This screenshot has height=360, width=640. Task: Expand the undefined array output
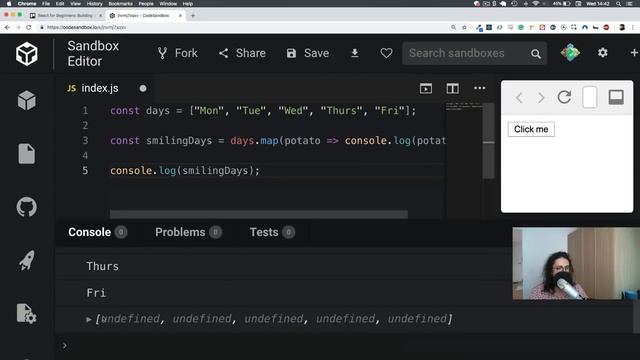point(89,319)
